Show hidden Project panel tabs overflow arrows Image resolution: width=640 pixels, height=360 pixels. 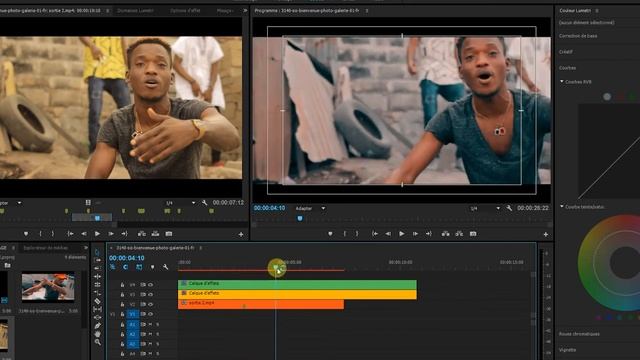pyautogui.click(x=86, y=248)
